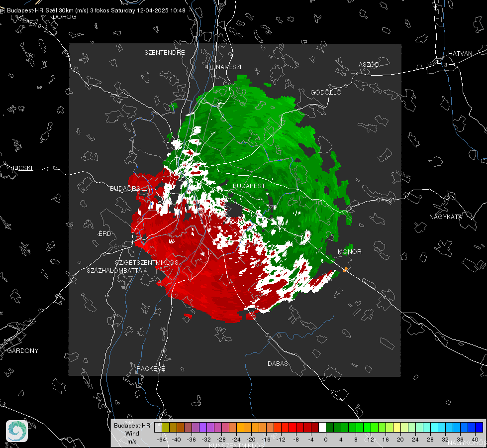Click the orange dot marker near Monor
The height and width of the screenshot is (448, 487).
[x=345, y=270]
